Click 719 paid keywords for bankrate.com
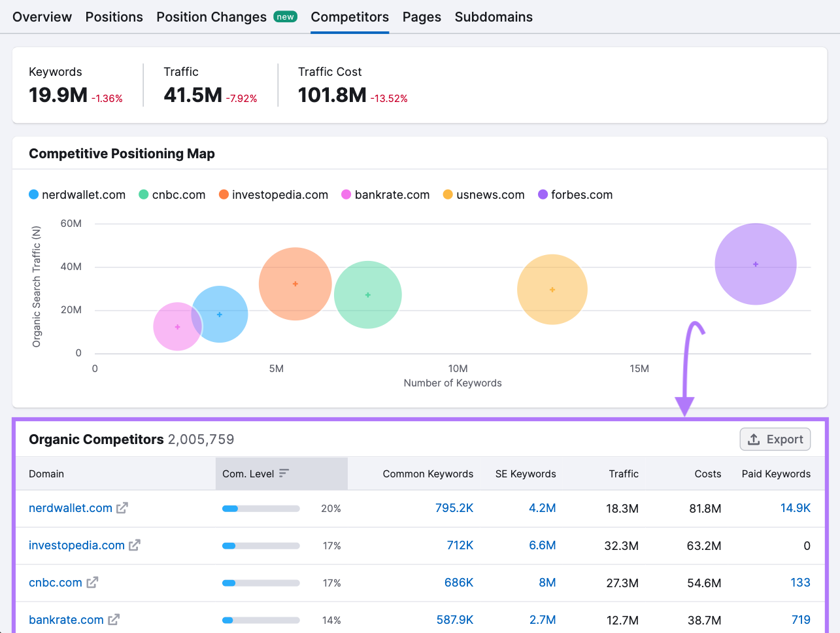 pyautogui.click(x=801, y=619)
